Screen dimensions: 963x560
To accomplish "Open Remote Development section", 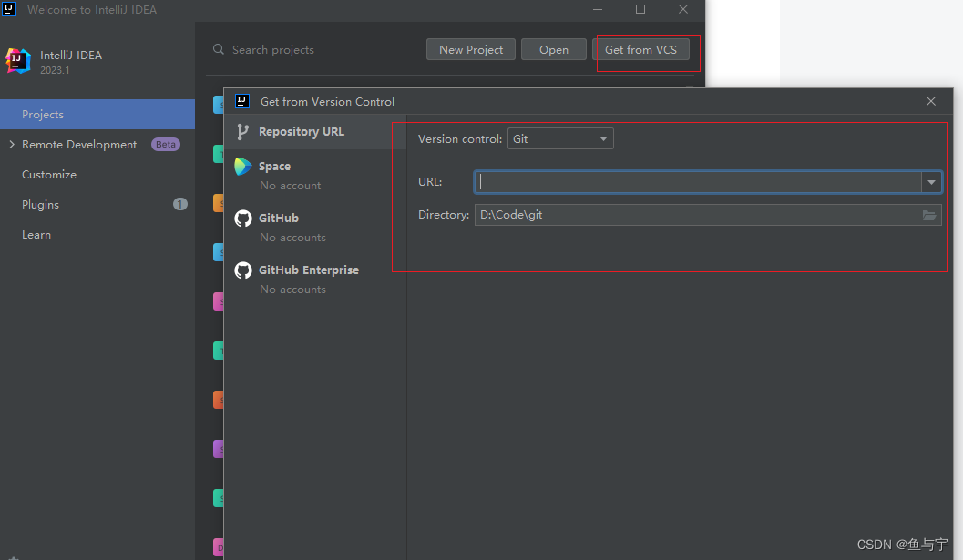I will click(79, 144).
